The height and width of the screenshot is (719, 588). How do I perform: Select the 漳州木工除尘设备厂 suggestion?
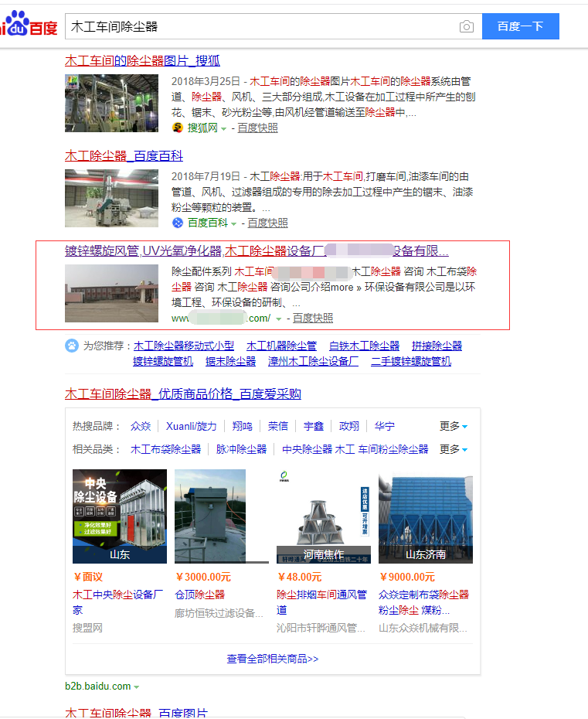[314, 361]
